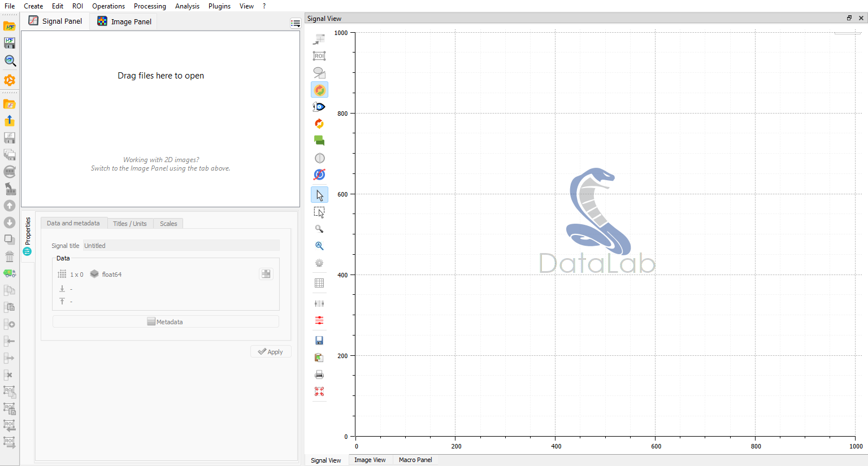Image resolution: width=868 pixels, height=466 pixels.
Task: Select the Data and metadata tab
Action: tap(73, 223)
